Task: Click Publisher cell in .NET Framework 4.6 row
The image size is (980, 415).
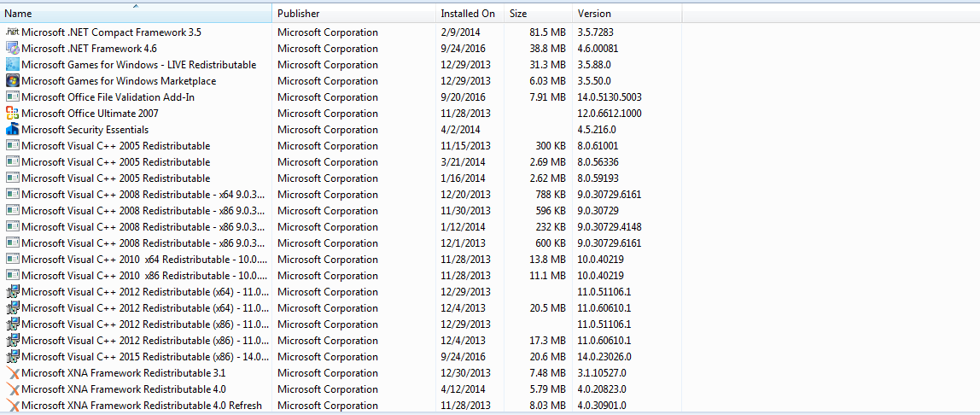Action: tap(328, 48)
